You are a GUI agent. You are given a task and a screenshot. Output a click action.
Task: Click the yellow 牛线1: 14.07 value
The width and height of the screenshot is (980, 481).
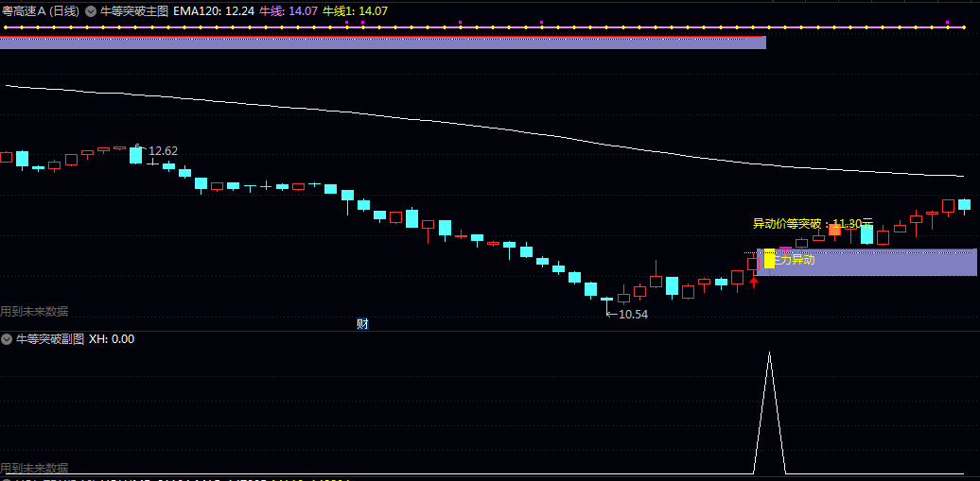click(x=355, y=10)
